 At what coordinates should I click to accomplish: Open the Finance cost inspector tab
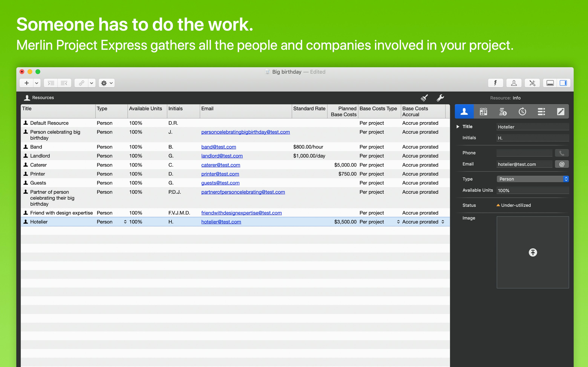click(503, 111)
